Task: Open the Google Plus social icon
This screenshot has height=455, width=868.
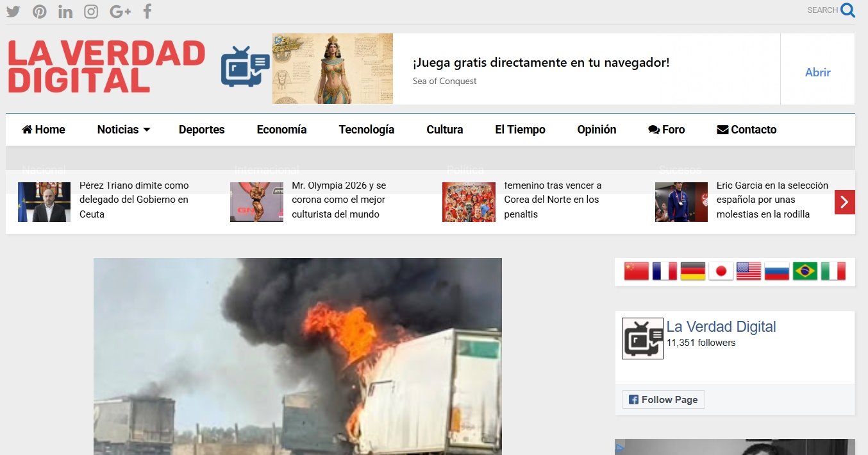Action: pyautogui.click(x=120, y=11)
